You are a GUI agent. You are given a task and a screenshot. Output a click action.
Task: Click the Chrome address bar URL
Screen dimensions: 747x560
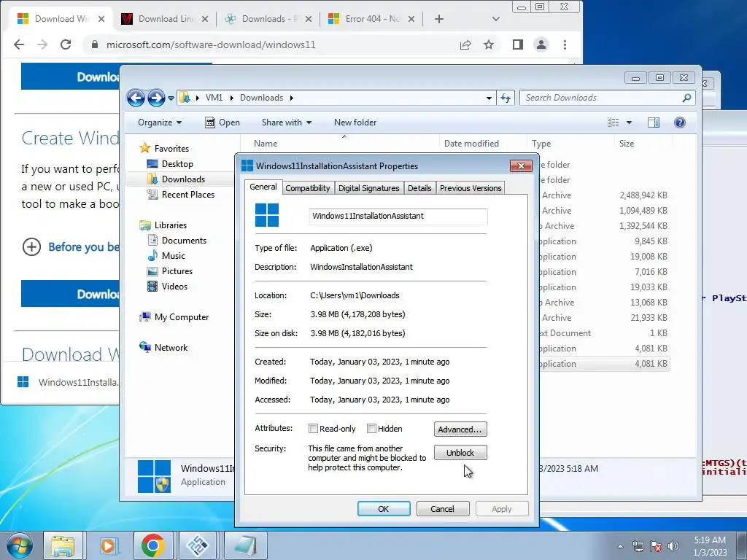click(211, 44)
